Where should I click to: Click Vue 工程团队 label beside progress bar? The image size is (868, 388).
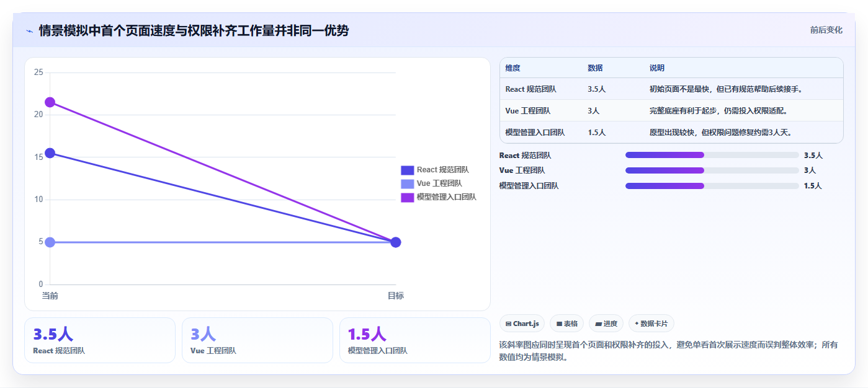tap(522, 170)
